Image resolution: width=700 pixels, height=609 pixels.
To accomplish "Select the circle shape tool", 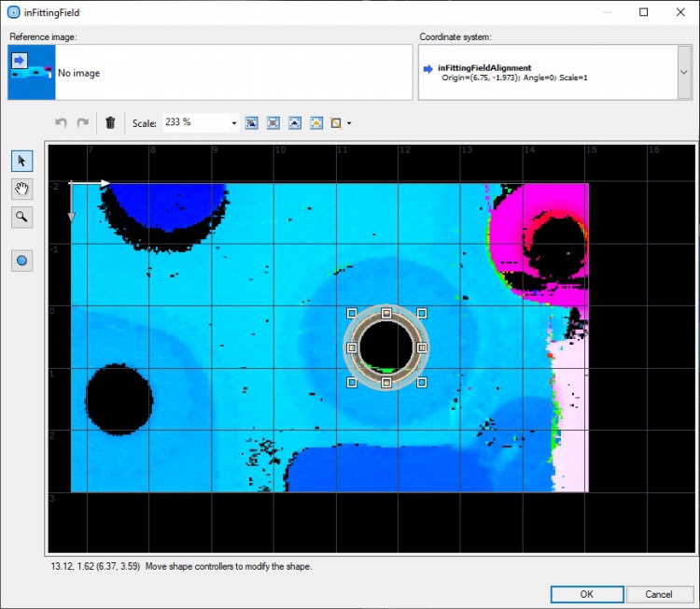I will tap(22, 261).
